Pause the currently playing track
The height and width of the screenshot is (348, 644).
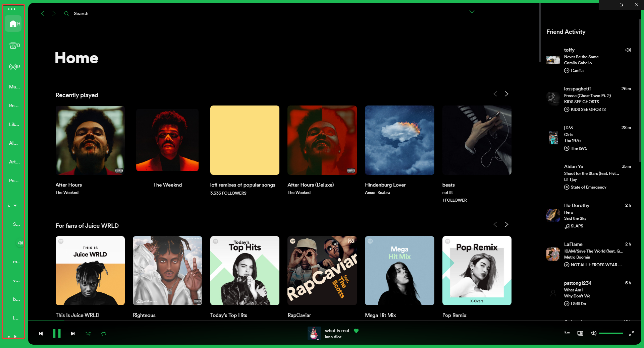coord(57,334)
